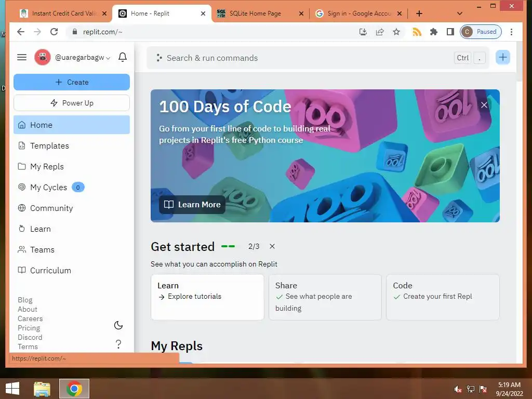Open the Share See what people are building card
Screen dimensions: 532x399
click(x=325, y=297)
